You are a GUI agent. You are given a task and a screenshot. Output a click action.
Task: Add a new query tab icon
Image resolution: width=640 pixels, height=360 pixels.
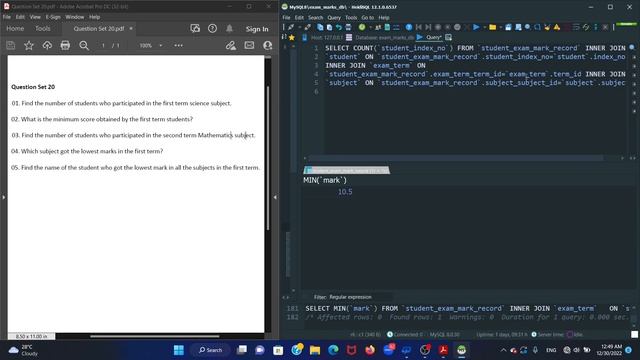pos(449,38)
